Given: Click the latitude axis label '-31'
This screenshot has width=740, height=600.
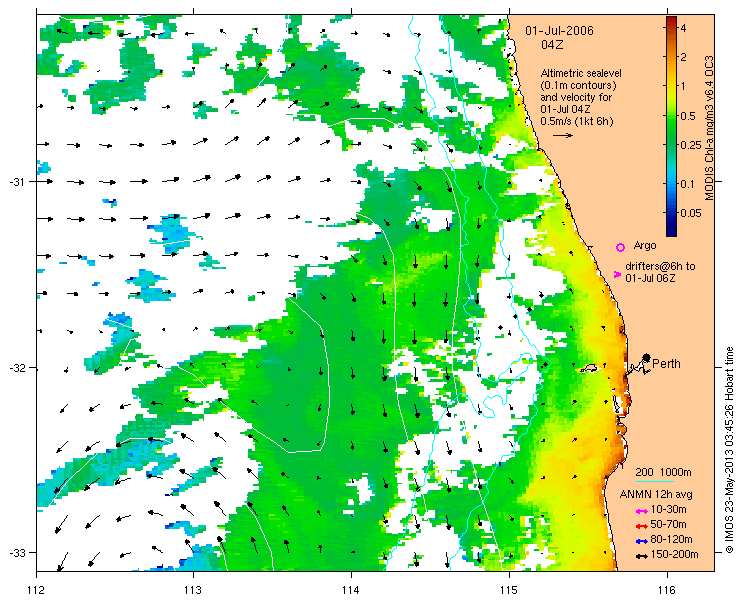Looking at the screenshot, I should point(16,182).
